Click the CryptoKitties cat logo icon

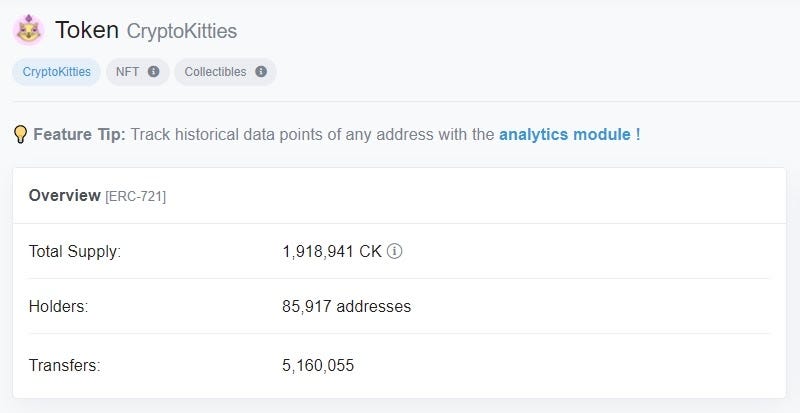point(29,30)
